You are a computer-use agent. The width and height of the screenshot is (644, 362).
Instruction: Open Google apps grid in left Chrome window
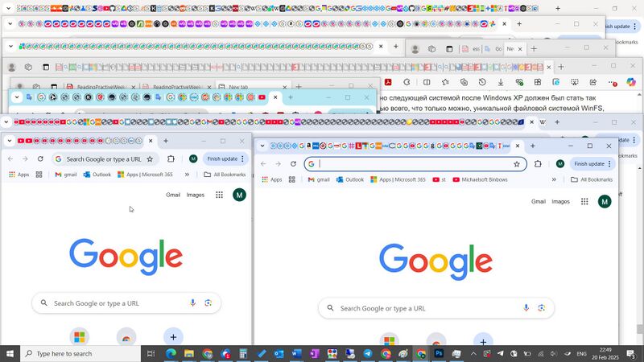pos(219,195)
